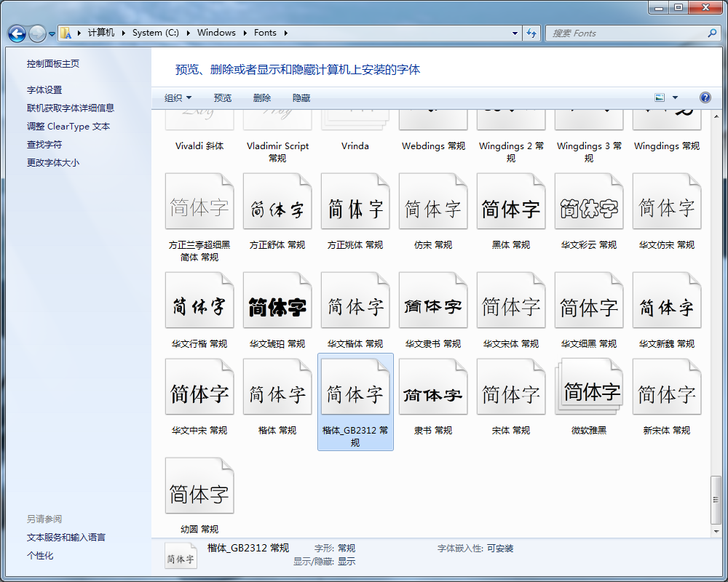Open 个性化 link

pos(40,556)
